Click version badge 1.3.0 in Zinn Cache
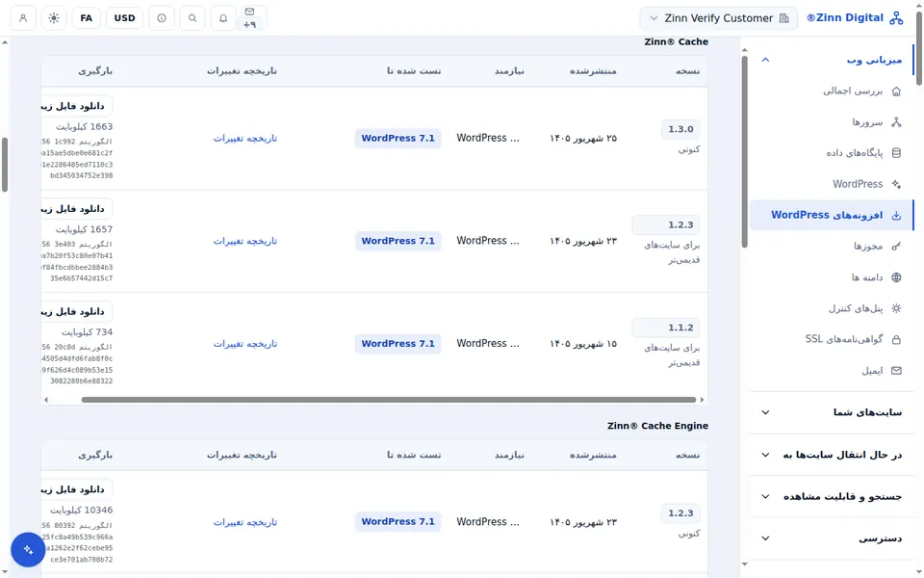Screen dimensions: 924x578 coord(680,129)
